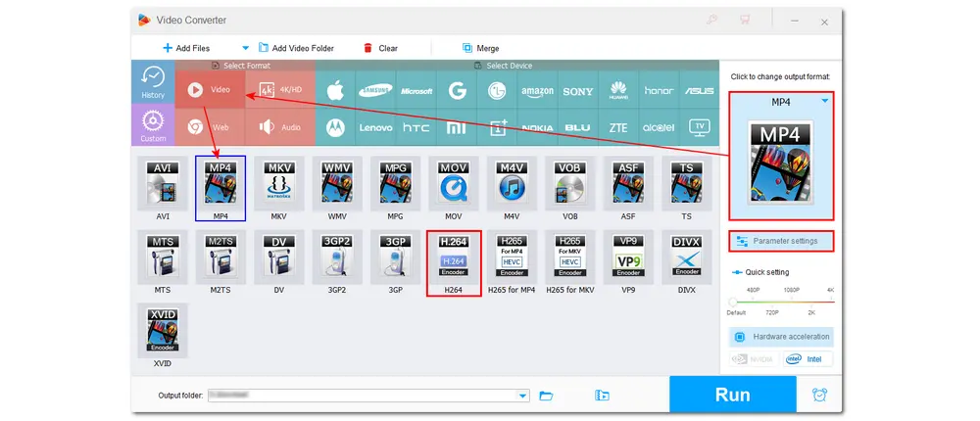This screenshot has width=980, height=421.
Task: Click the Merge button
Action: click(480, 48)
